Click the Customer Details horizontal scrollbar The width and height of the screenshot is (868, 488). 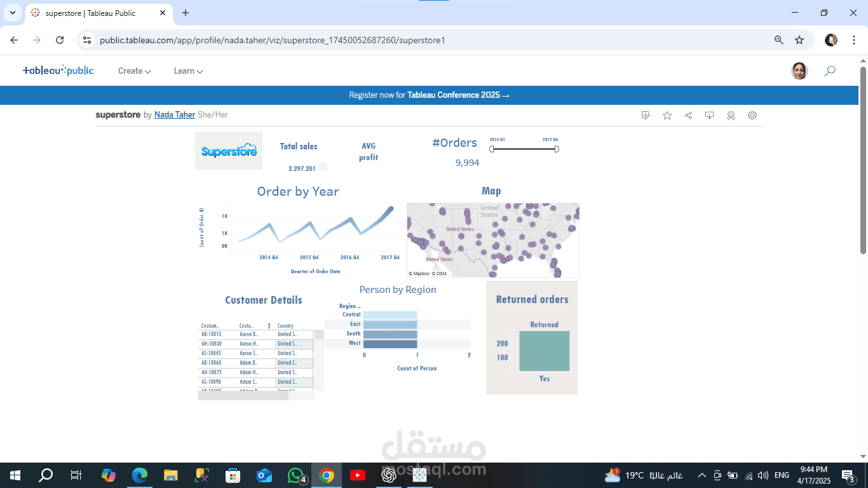(243, 396)
